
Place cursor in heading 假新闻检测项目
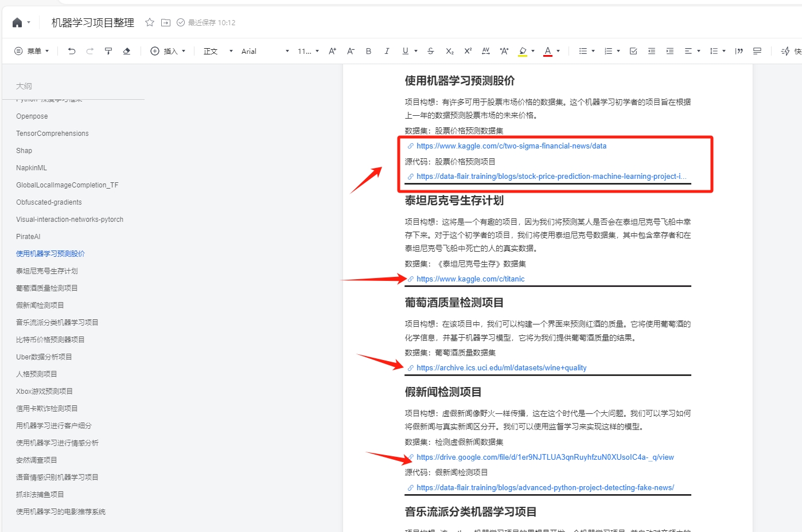point(443,392)
